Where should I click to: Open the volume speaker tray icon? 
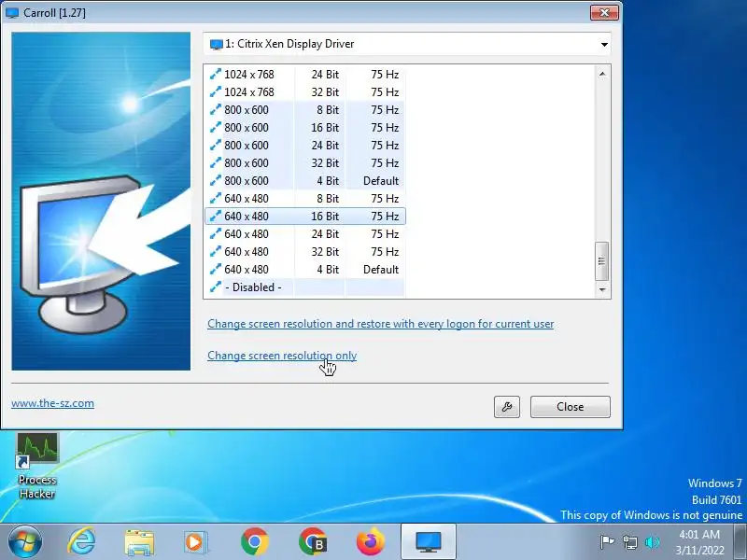pos(652,542)
